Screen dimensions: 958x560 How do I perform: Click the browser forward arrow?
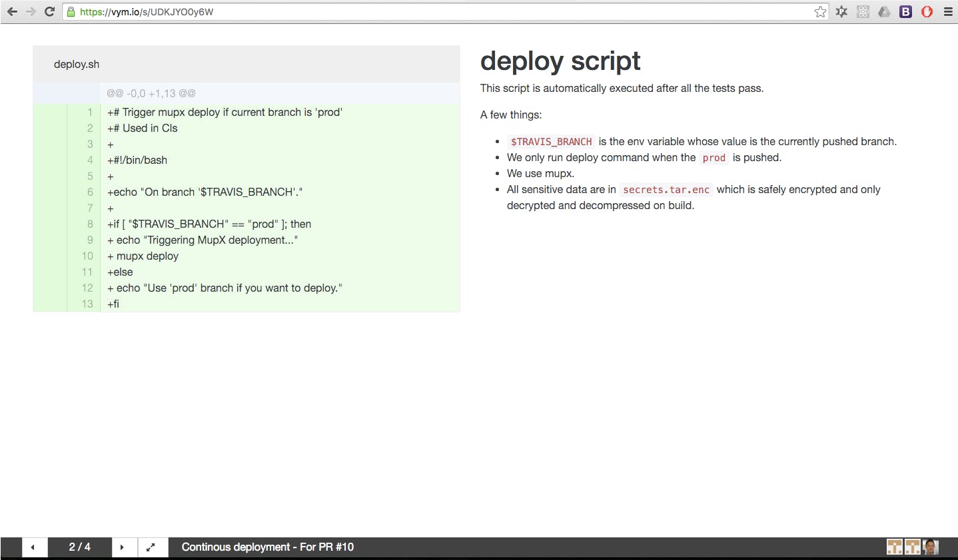pos(31,11)
